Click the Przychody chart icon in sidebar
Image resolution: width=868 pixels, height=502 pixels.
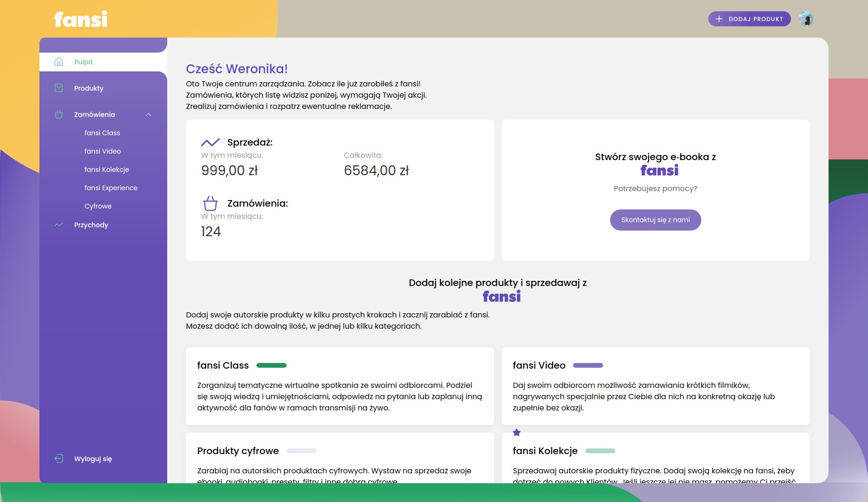coord(59,225)
